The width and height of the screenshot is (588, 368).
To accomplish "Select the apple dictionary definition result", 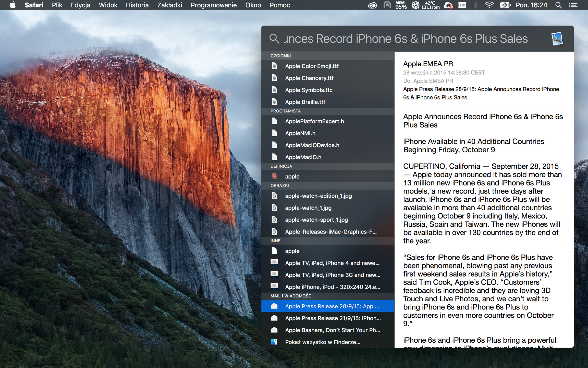I will pos(292,177).
